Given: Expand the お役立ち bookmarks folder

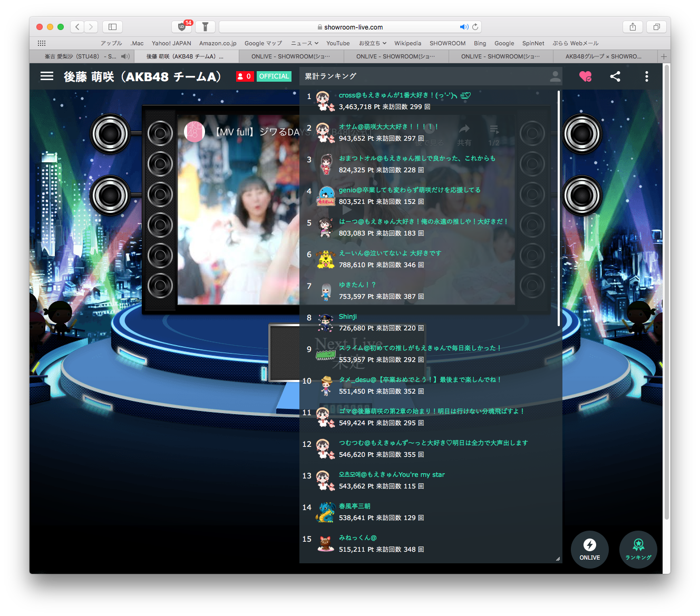Looking at the screenshot, I should click(373, 43).
